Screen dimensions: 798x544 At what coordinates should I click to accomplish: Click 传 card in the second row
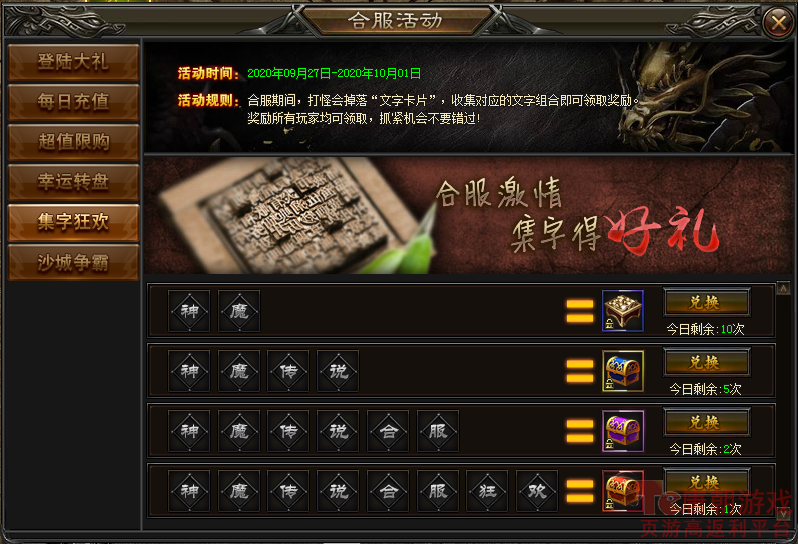[x=288, y=371]
